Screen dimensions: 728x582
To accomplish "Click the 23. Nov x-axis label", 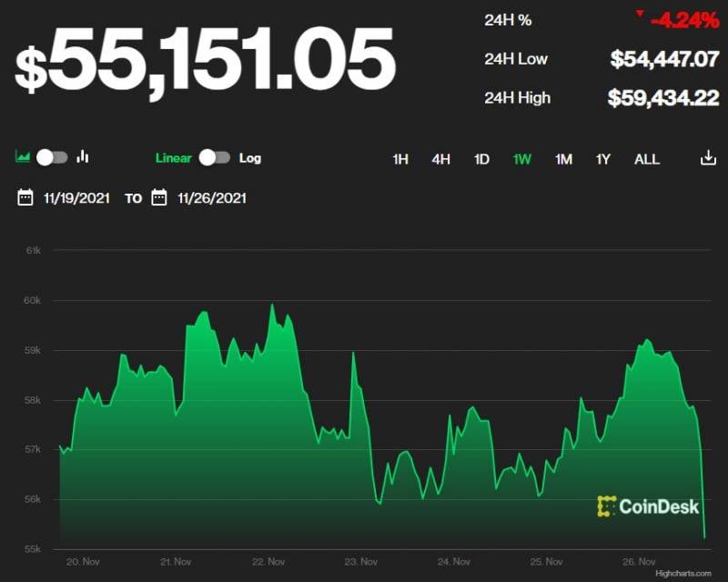I will [360, 562].
